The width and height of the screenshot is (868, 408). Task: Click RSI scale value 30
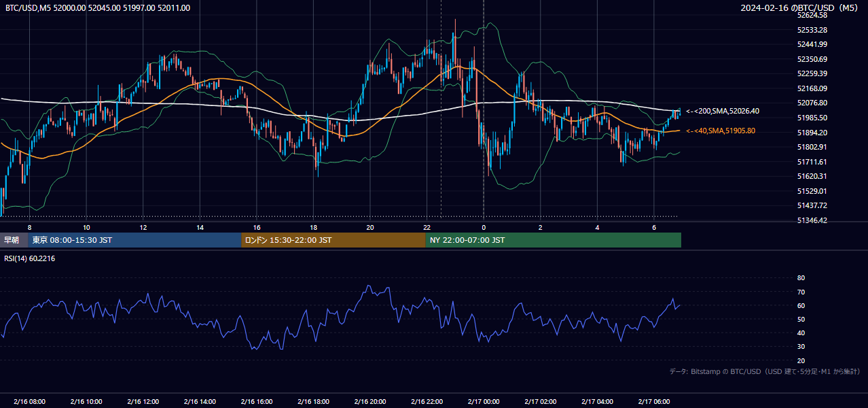tap(801, 346)
